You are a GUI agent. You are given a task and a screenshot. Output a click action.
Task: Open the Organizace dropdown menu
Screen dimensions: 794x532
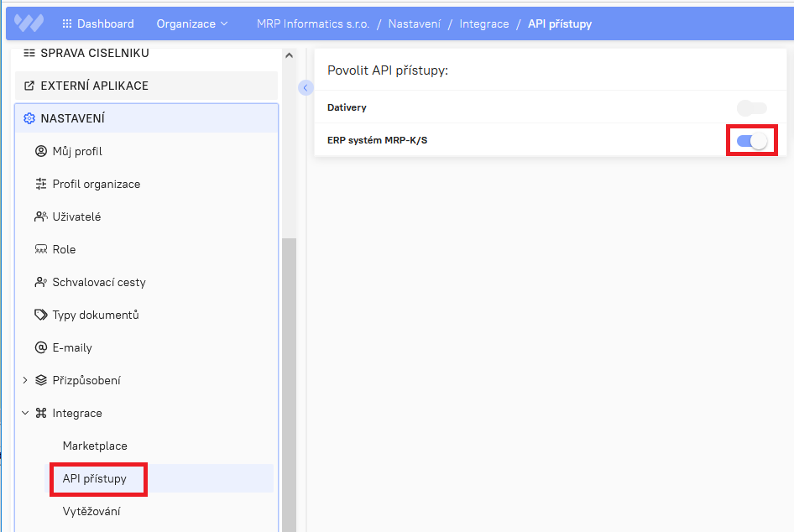click(x=192, y=23)
